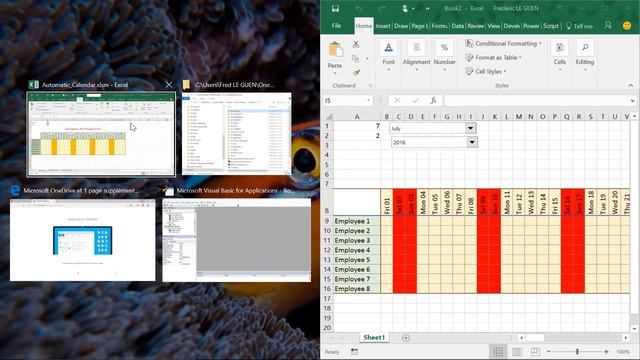Switch to Normal view icon in status bar
Screen dimensions: 640x360
(498, 351)
